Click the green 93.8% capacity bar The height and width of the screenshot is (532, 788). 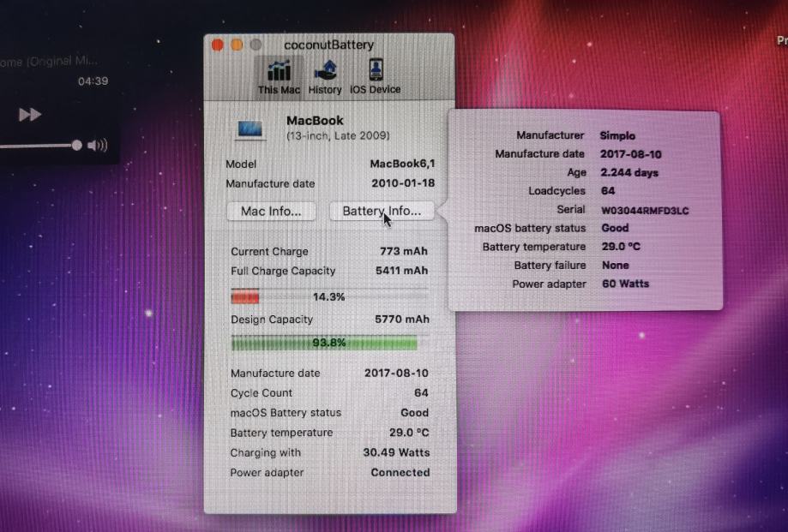tap(324, 344)
